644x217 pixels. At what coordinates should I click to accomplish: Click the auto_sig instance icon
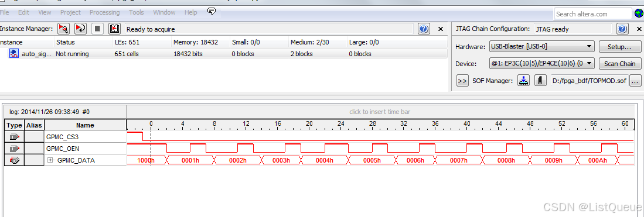pos(14,53)
